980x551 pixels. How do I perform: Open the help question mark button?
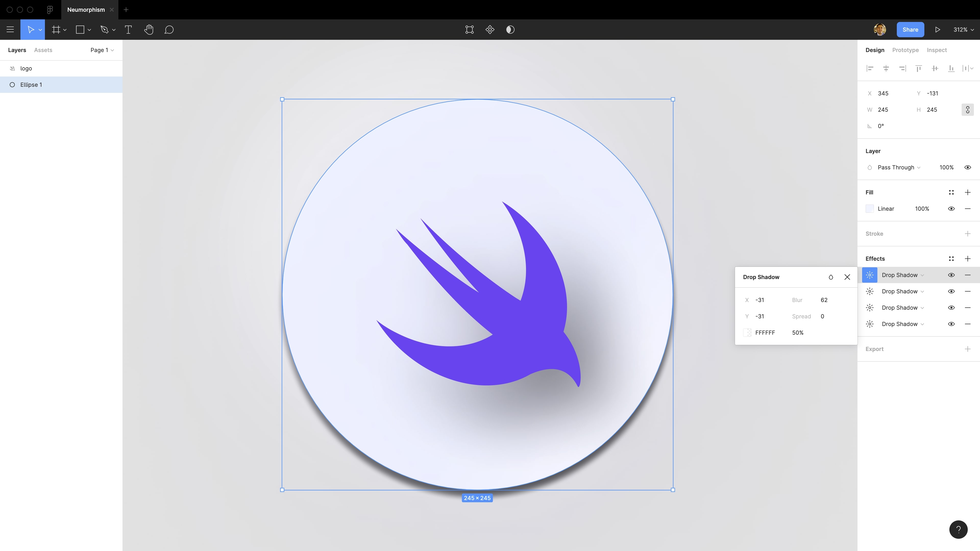[958, 529]
